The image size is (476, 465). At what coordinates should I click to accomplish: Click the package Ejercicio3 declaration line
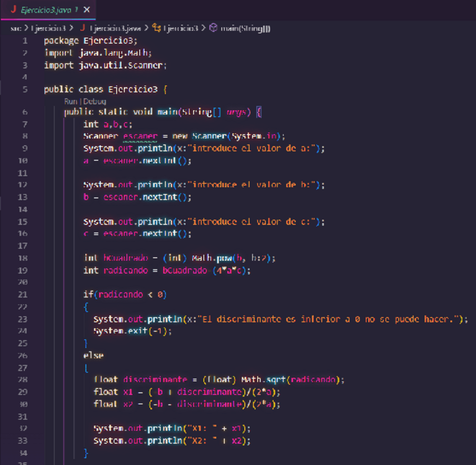tap(90, 41)
